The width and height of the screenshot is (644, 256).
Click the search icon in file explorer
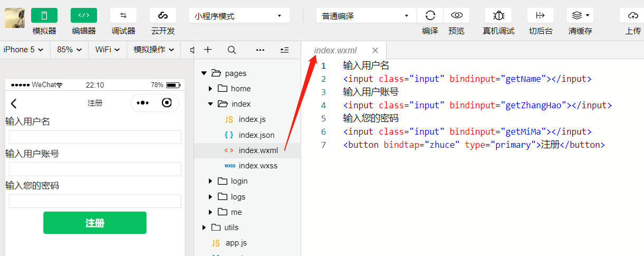pyautogui.click(x=232, y=50)
